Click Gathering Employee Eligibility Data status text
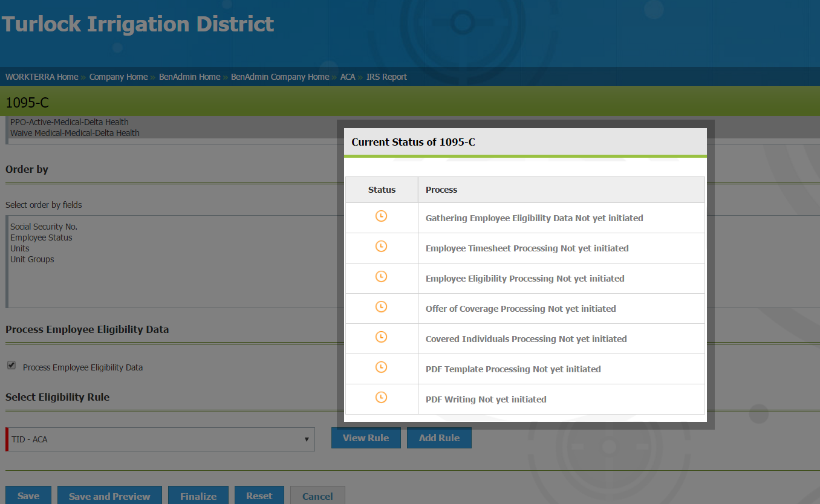 (534, 218)
